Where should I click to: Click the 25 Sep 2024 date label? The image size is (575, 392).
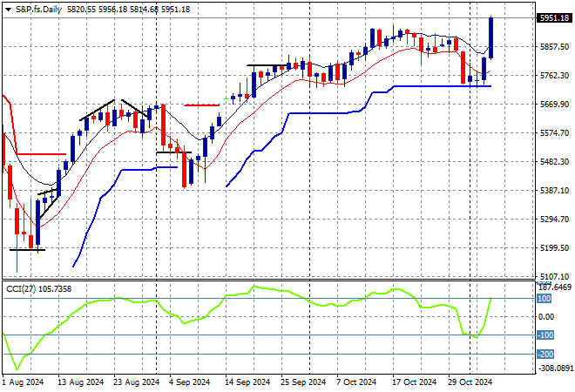coord(303,382)
